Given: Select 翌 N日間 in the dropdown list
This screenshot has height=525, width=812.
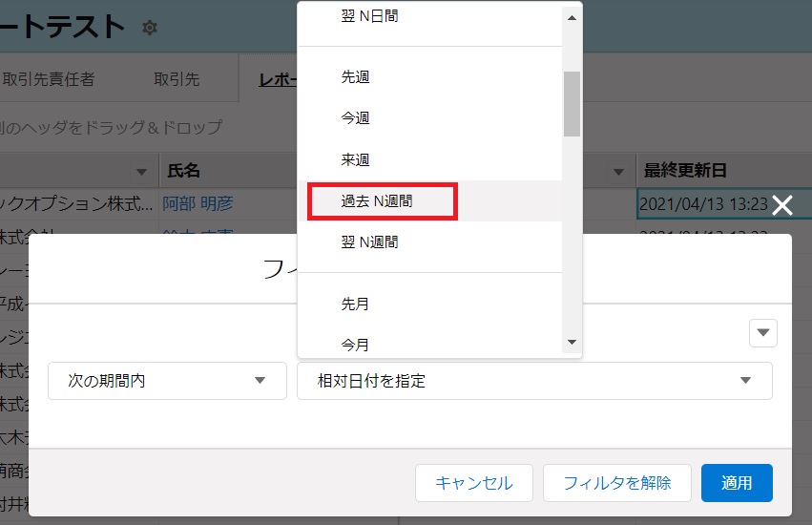Looking at the screenshot, I should tap(430, 16).
